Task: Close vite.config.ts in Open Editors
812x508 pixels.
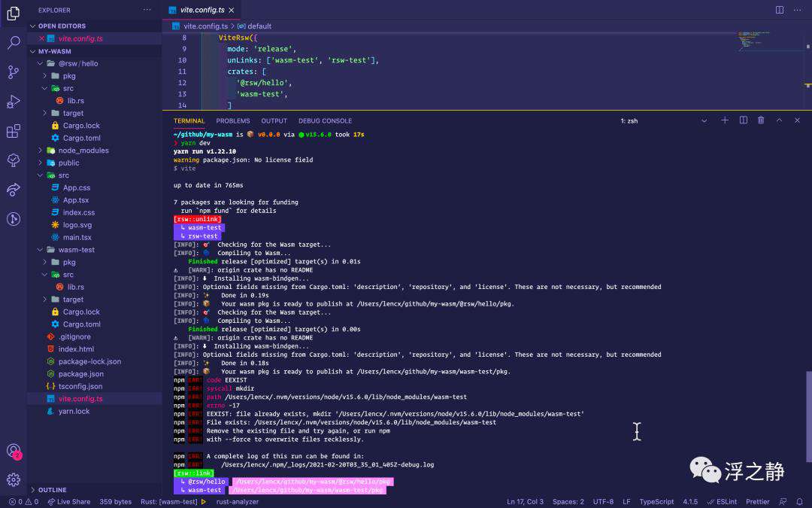Action: pos(41,39)
